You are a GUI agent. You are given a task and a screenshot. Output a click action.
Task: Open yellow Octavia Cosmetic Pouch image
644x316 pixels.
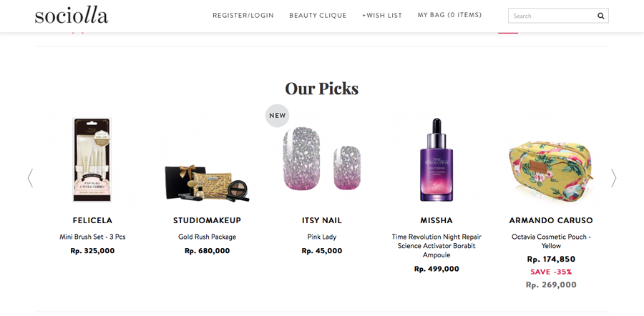point(551,164)
